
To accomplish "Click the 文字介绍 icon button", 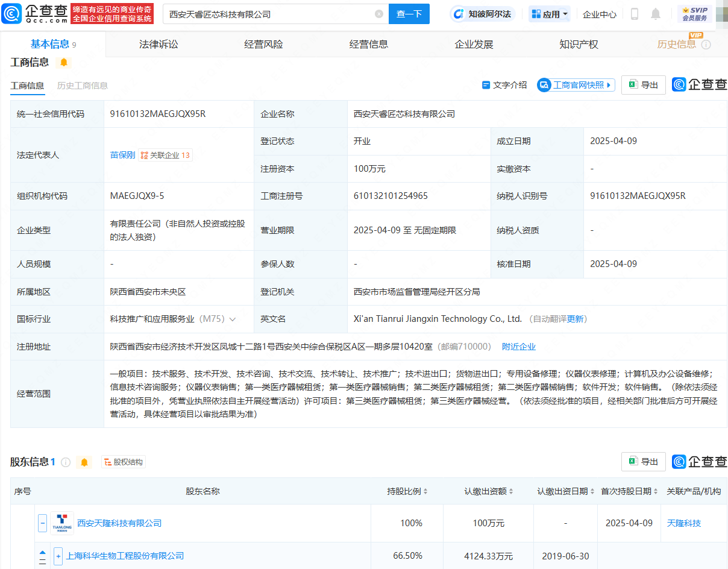I will pos(504,85).
